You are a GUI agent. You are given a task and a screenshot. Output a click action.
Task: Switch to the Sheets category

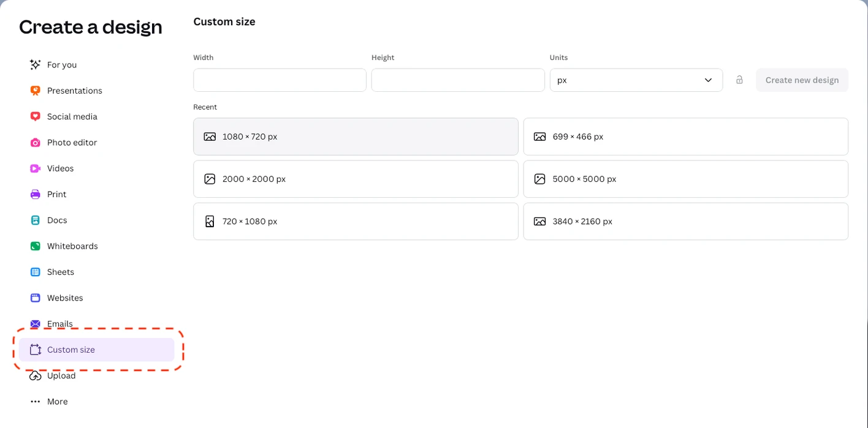60,272
